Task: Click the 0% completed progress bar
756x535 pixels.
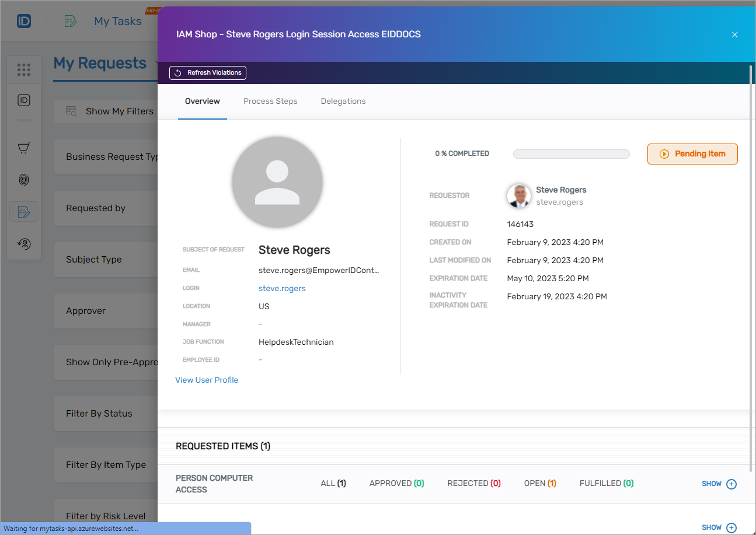Action: point(571,153)
